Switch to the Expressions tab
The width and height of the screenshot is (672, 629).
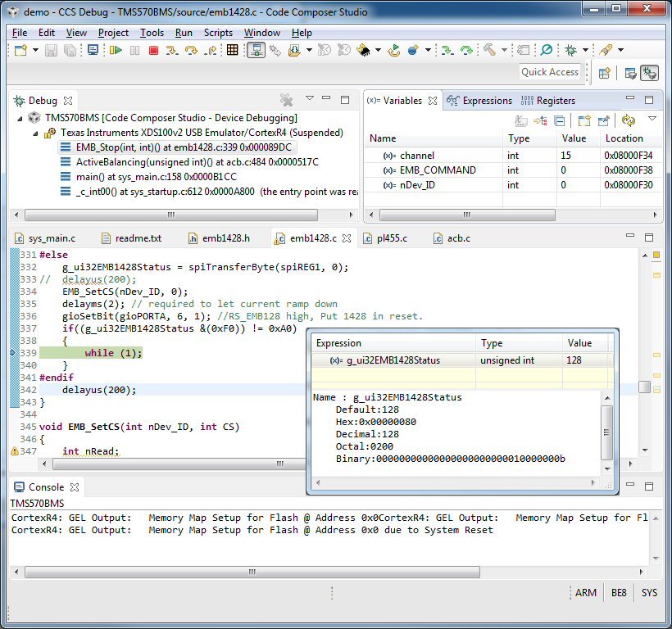pyautogui.click(x=479, y=101)
